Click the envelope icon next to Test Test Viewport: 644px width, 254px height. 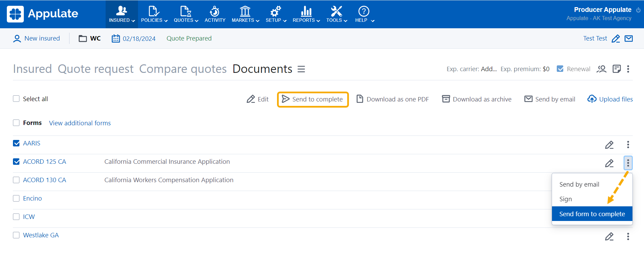click(x=629, y=38)
